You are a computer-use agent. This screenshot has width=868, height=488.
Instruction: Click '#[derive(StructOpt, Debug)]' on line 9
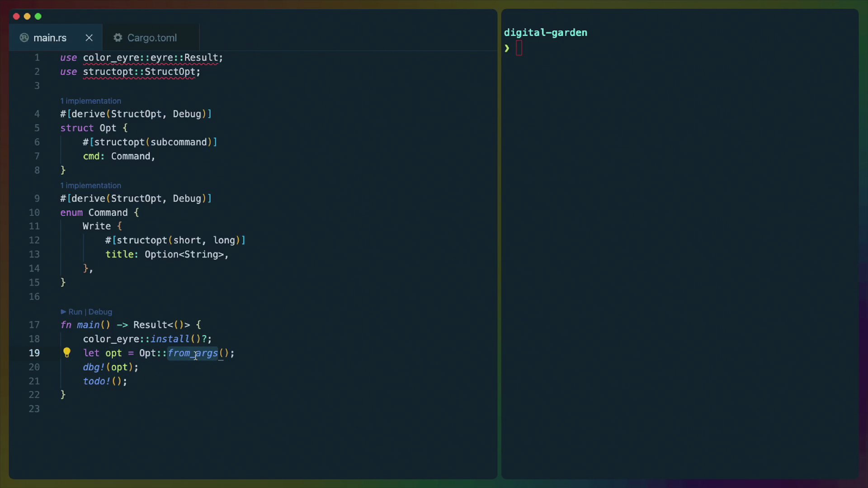click(x=136, y=198)
